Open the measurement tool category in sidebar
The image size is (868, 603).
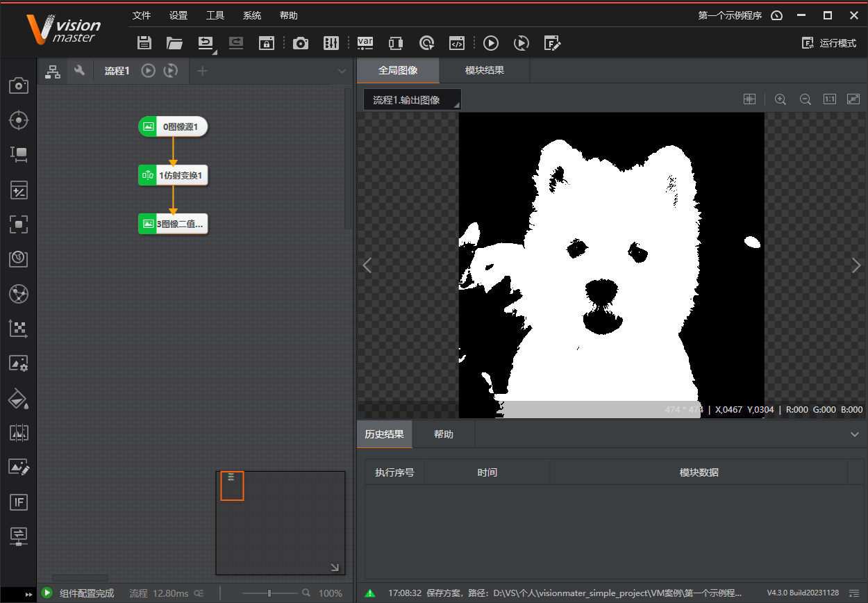(x=19, y=155)
